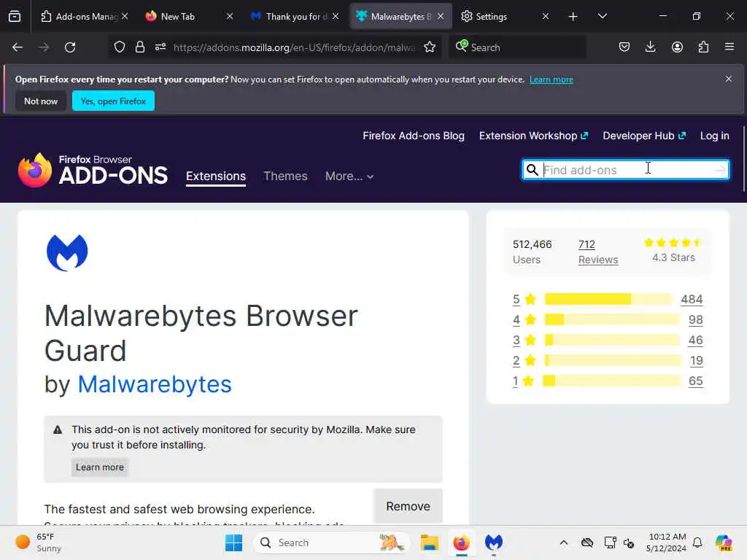Click Firefox Browser Add-ons logo
Viewport: 747px width, 560px height.
coord(93,170)
